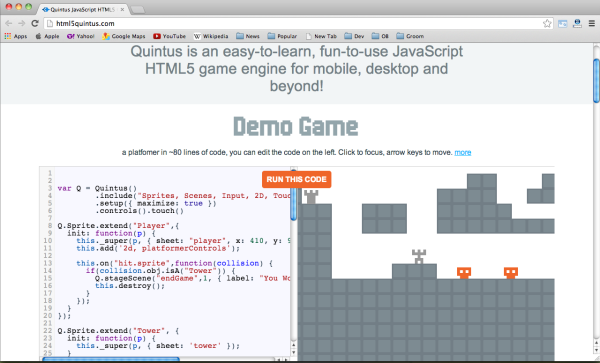Viewport: 600px width, 363px height.
Task: Click the '.setup({ maximize: true })' code line
Action: (x=156, y=203)
